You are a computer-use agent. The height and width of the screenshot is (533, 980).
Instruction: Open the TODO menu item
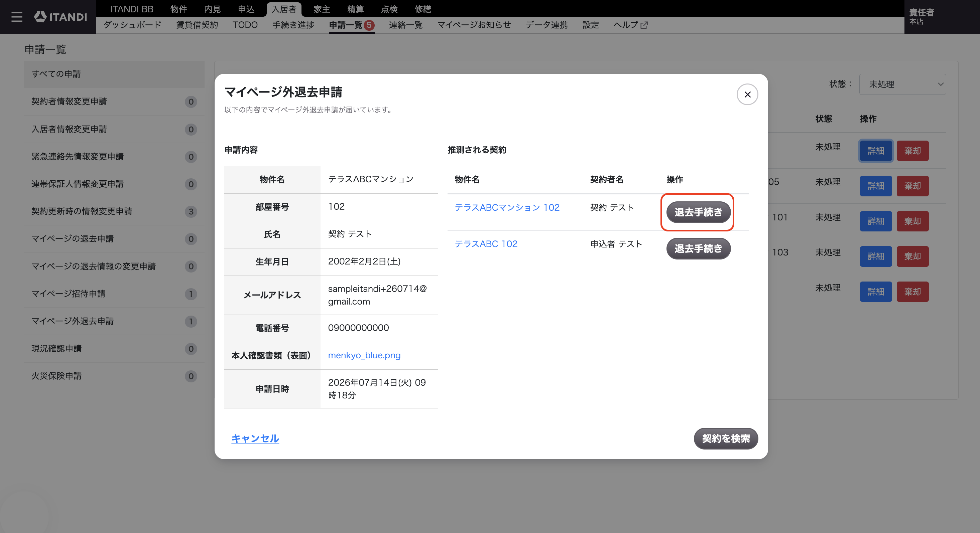click(x=245, y=25)
